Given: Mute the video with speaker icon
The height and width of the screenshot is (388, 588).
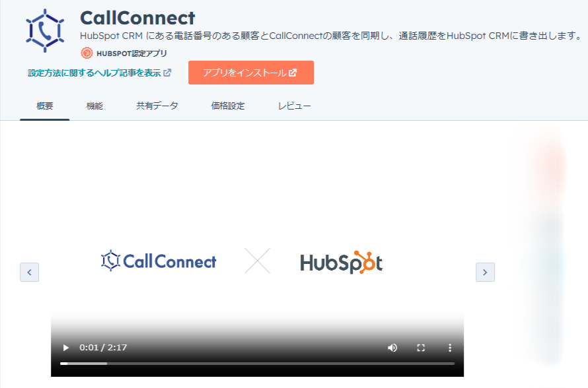Looking at the screenshot, I should [x=392, y=348].
